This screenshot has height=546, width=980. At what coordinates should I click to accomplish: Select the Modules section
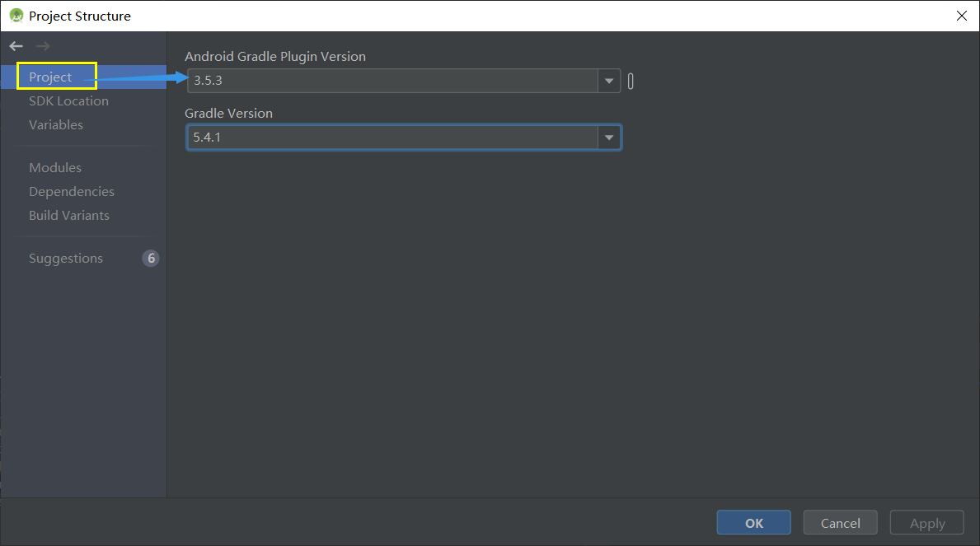click(x=54, y=167)
